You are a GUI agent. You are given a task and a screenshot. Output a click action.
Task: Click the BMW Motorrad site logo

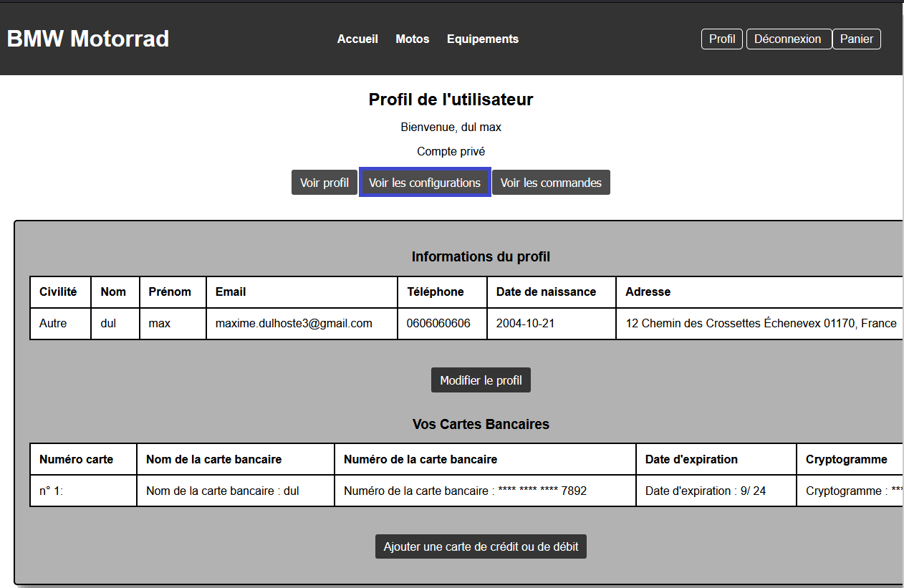coord(88,39)
